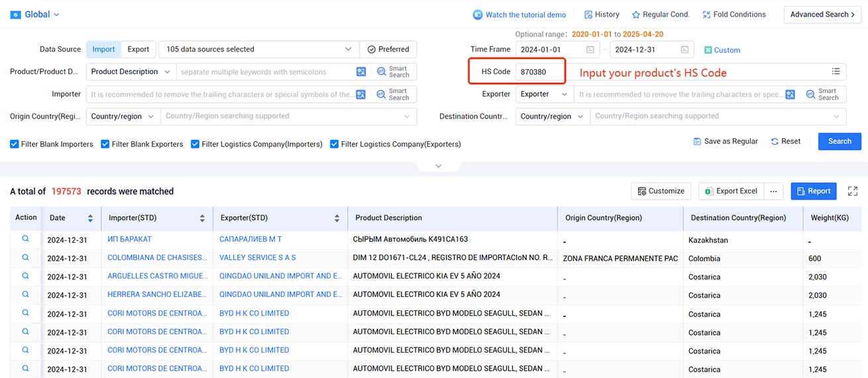The image size is (868, 378).
Task: Open Advanced Search
Action: point(822,15)
